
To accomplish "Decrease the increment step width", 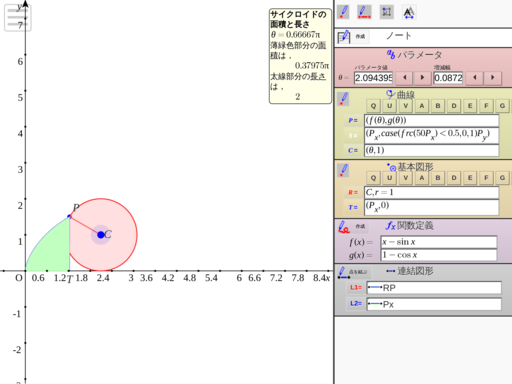I will 475,78.
